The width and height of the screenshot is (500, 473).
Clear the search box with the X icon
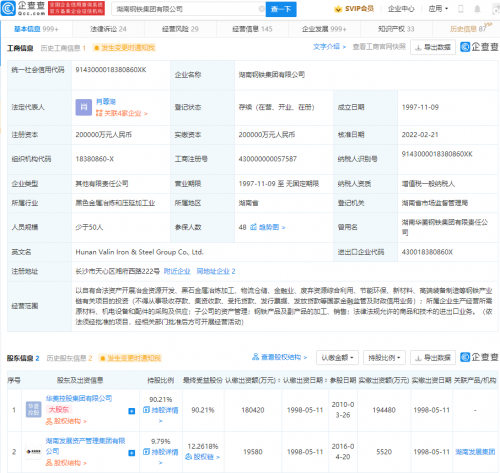(262, 9)
